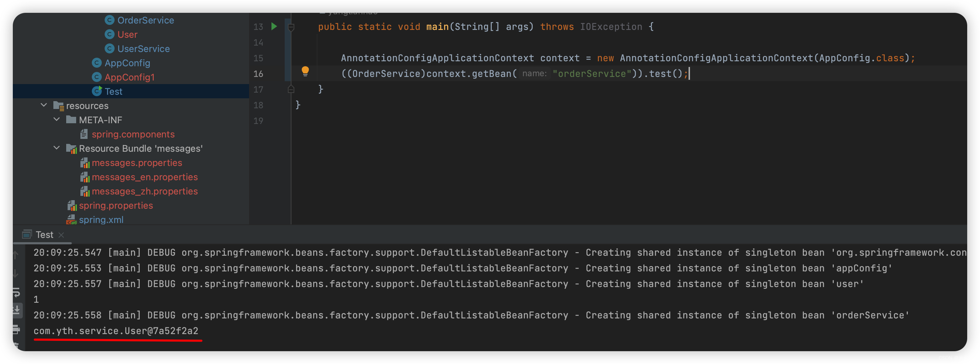The image size is (980, 364).
Task: Run main method via gutter run icon
Action: (x=274, y=26)
